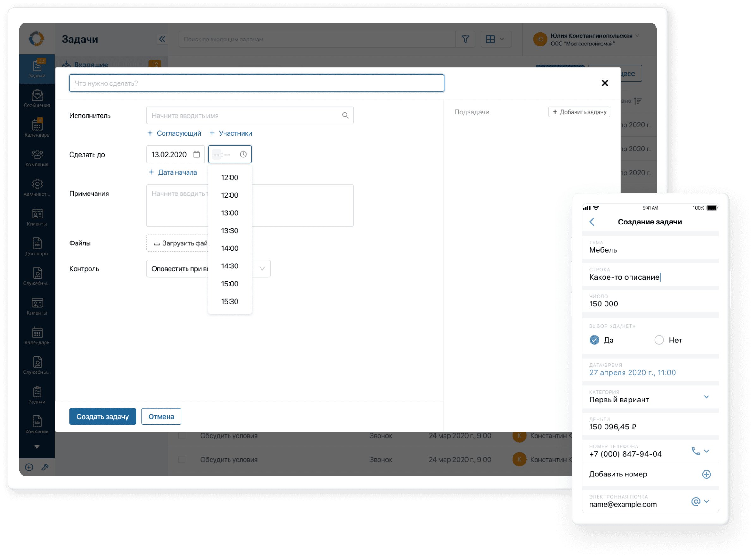Collapse sidebar with double-chevron icon
This screenshot has height=559, width=756.
[x=162, y=39]
